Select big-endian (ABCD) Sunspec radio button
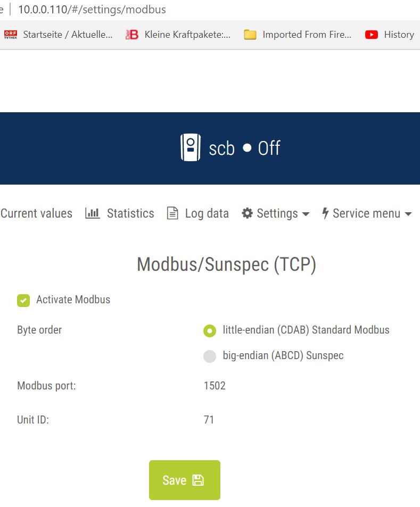Image resolution: width=420 pixels, height=507 pixels. pyautogui.click(x=210, y=356)
